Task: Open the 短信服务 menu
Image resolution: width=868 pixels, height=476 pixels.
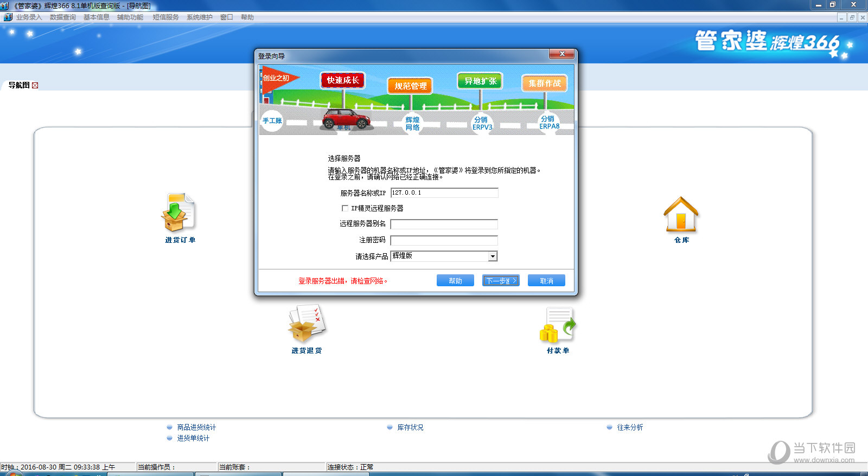Action: [x=165, y=17]
